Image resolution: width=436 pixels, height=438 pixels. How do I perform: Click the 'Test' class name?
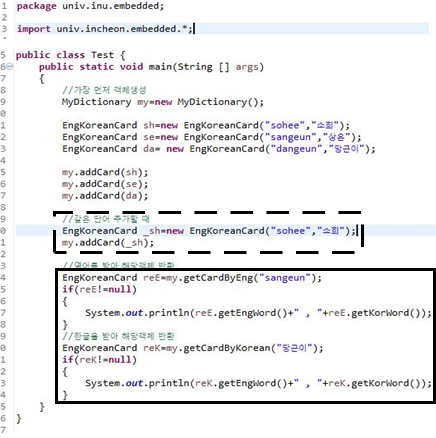pos(102,55)
